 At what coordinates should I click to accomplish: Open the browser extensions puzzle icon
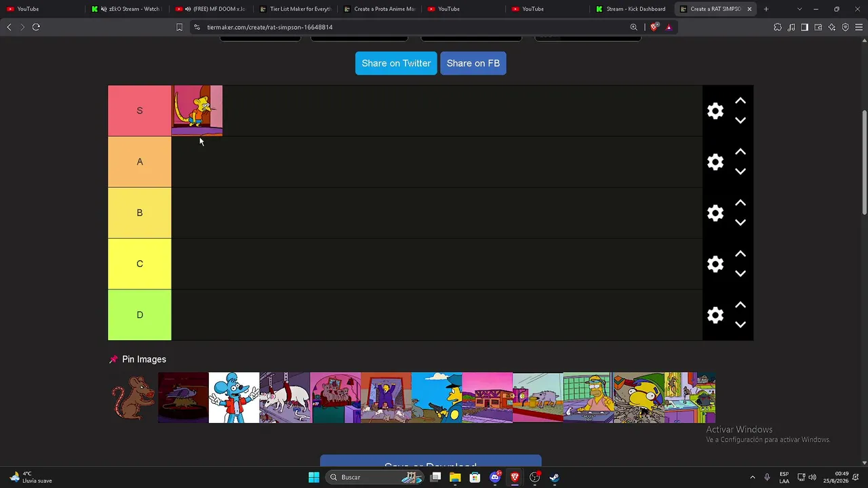click(778, 27)
